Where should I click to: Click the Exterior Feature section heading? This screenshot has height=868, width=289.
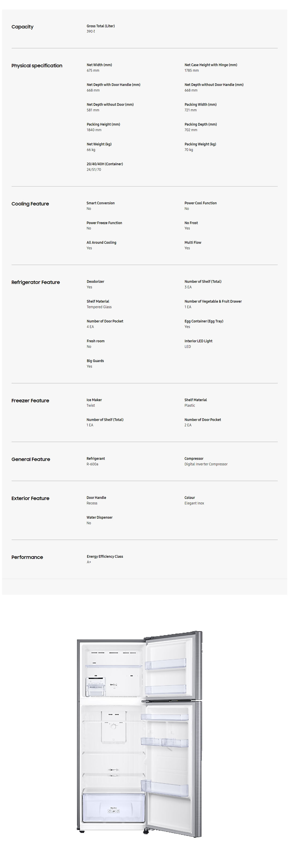point(30,498)
